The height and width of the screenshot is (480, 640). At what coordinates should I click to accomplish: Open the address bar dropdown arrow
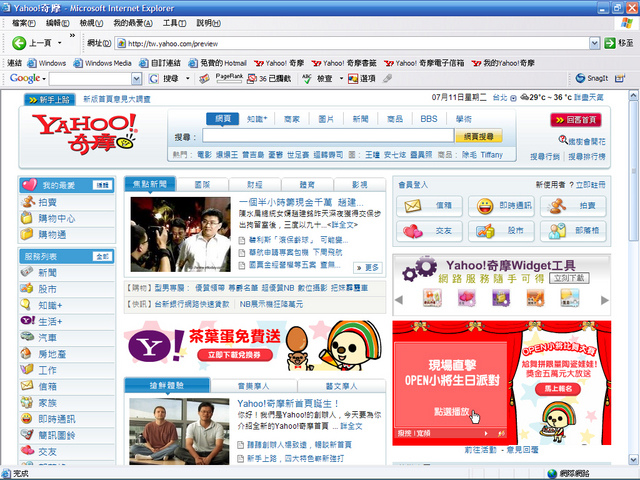[594, 43]
